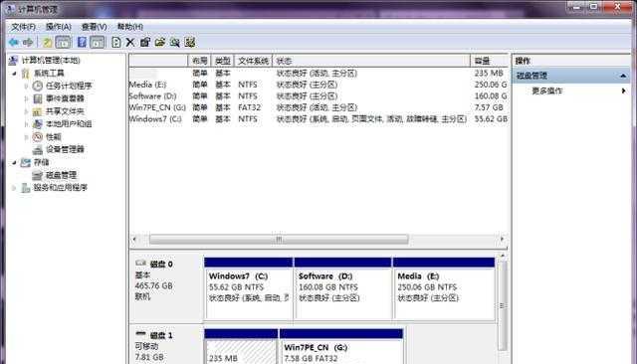This screenshot has width=637, height=364.
Task: Select Device Manager in the tree
Action: pos(65,149)
